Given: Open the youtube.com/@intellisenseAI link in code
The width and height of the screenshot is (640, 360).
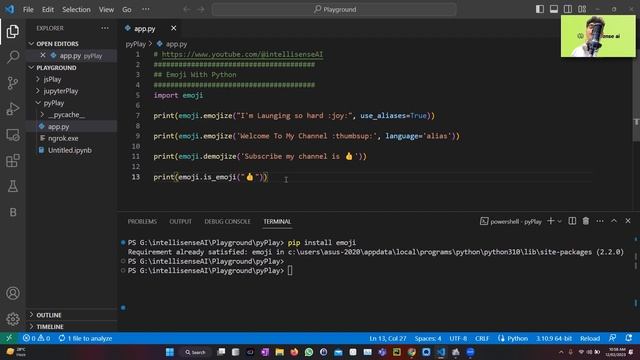Looking at the screenshot, I should 242,54.
